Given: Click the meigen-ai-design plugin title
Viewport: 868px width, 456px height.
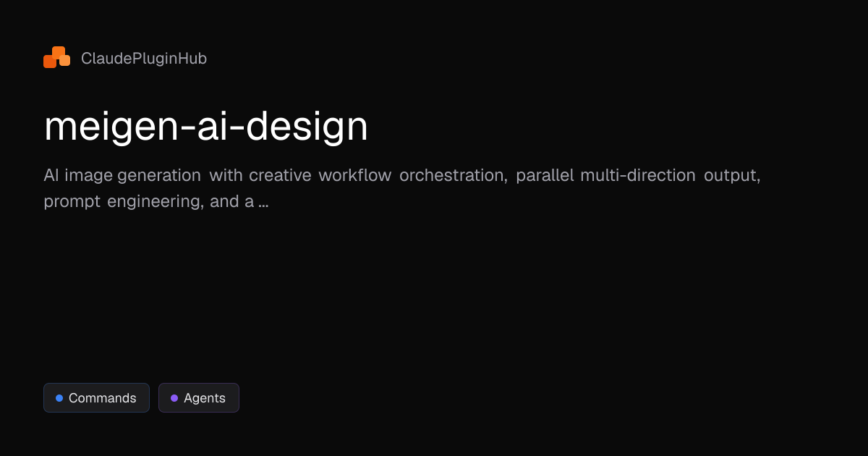Looking at the screenshot, I should coord(205,127).
